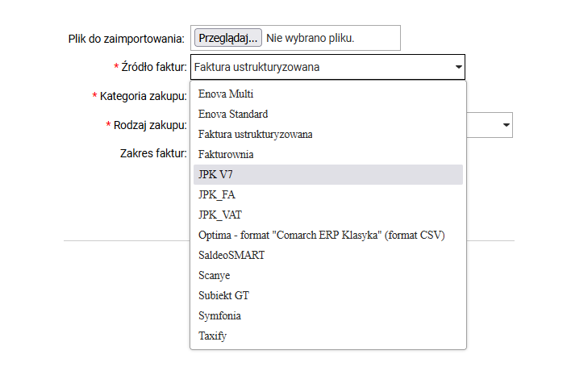The width and height of the screenshot is (567, 392).
Task: Collapse the Źródło faktur combo box
Action: point(458,67)
